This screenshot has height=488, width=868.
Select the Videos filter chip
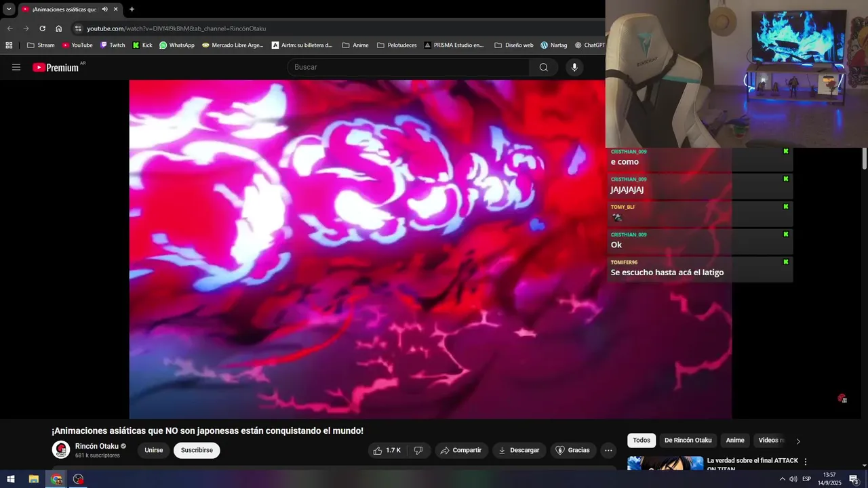click(769, 441)
